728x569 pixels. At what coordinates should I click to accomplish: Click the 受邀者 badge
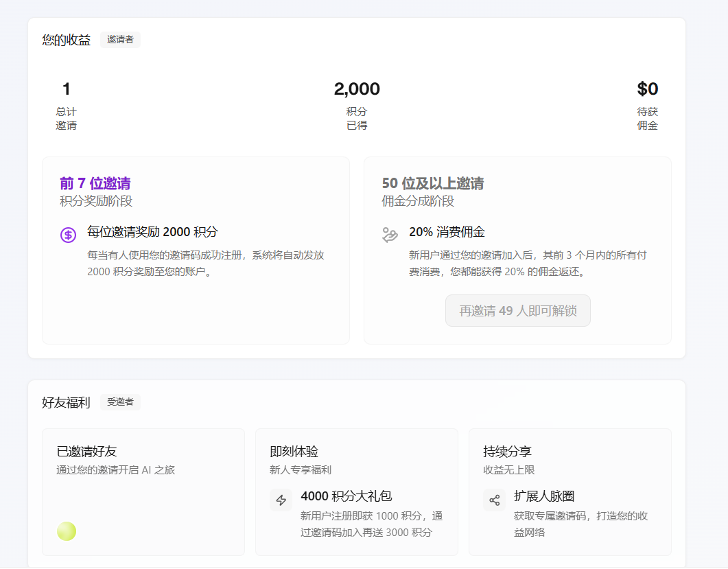click(x=120, y=402)
